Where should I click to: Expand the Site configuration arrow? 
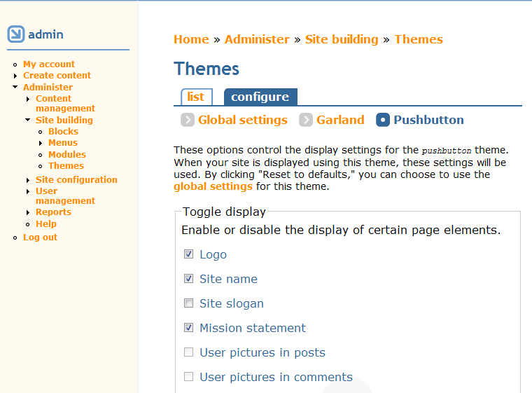[x=28, y=180]
